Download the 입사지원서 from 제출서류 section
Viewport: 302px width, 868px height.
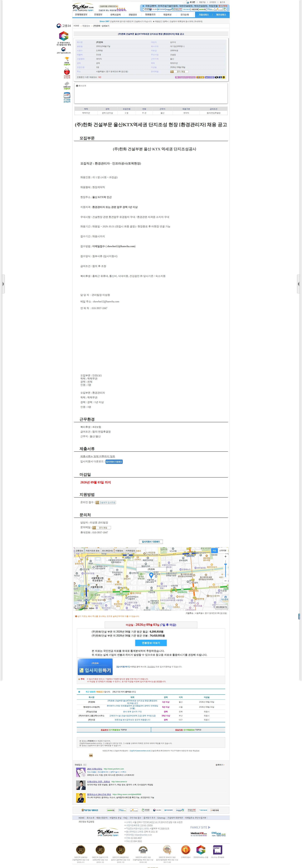tap(114, 462)
